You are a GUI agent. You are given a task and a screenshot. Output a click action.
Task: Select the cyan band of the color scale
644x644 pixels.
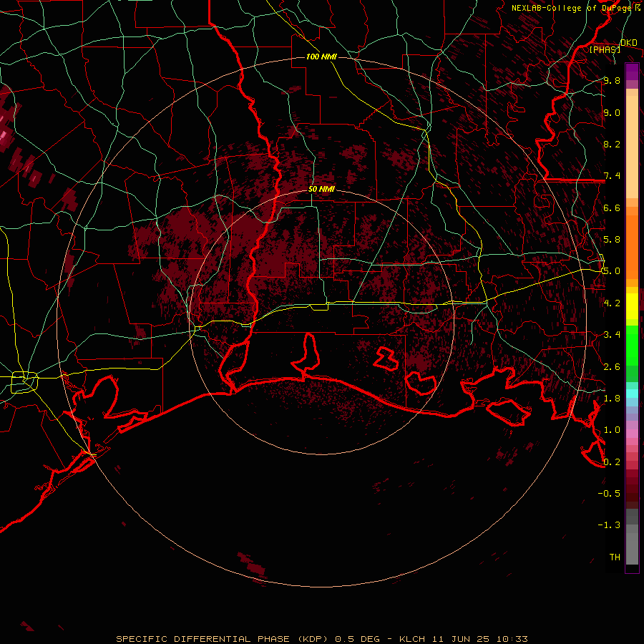[632, 393]
